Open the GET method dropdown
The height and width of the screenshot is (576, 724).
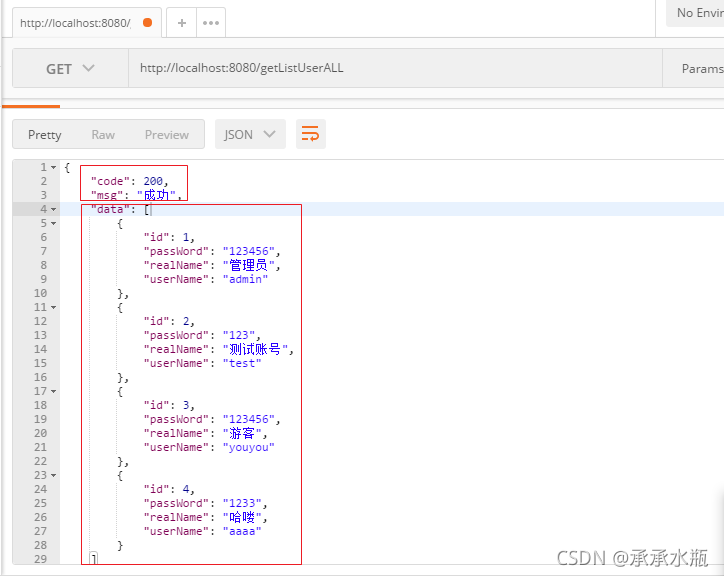point(70,69)
